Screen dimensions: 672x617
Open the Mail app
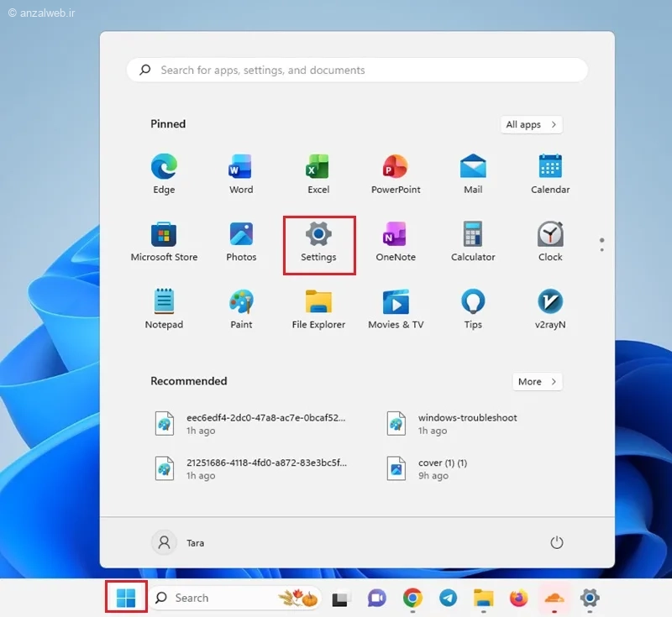point(473,174)
